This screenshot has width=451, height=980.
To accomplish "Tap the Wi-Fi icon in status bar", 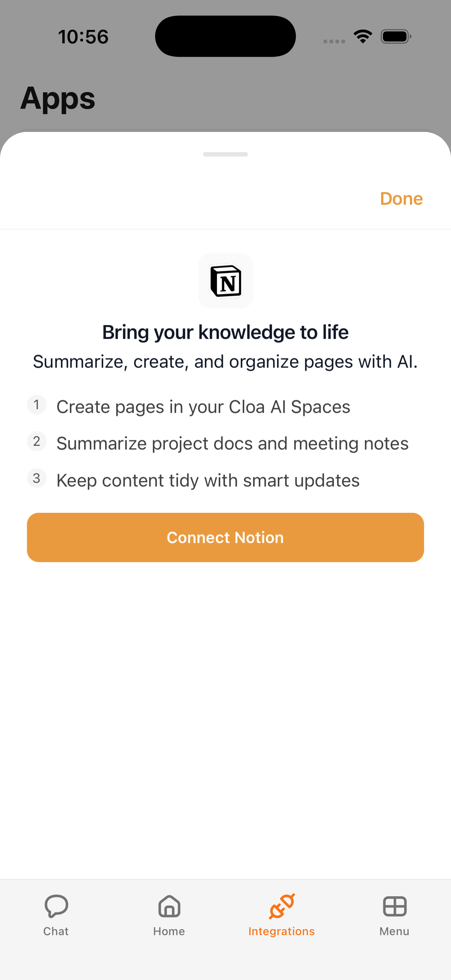I will click(362, 36).
